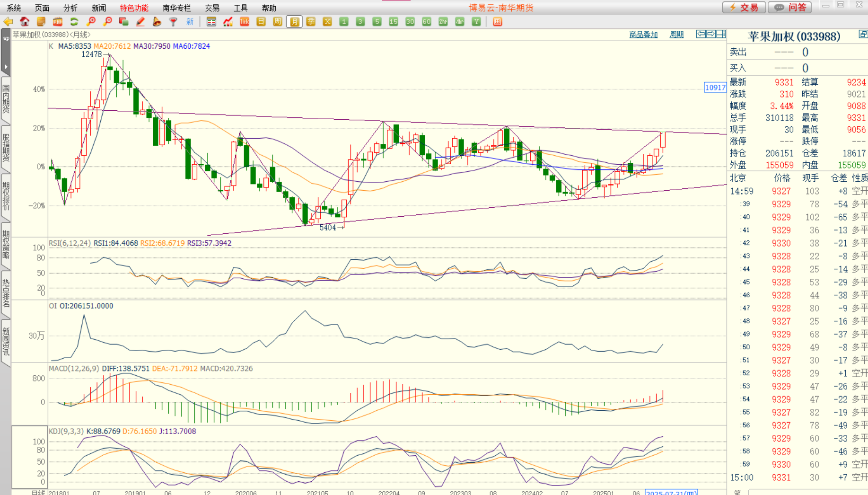Switch to 国内期货 sidebar tab

click(6, 98)
